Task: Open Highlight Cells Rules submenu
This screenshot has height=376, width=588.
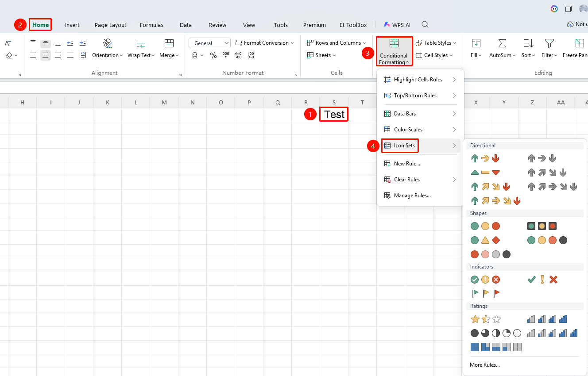Action: pyautogui.click(x=420, y=80)
